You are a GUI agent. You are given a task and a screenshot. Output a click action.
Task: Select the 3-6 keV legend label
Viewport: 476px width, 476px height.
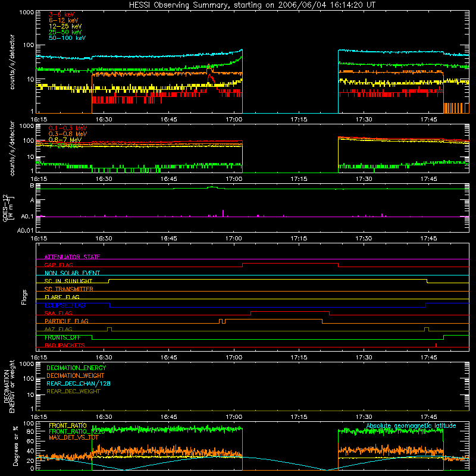point(61,14)
